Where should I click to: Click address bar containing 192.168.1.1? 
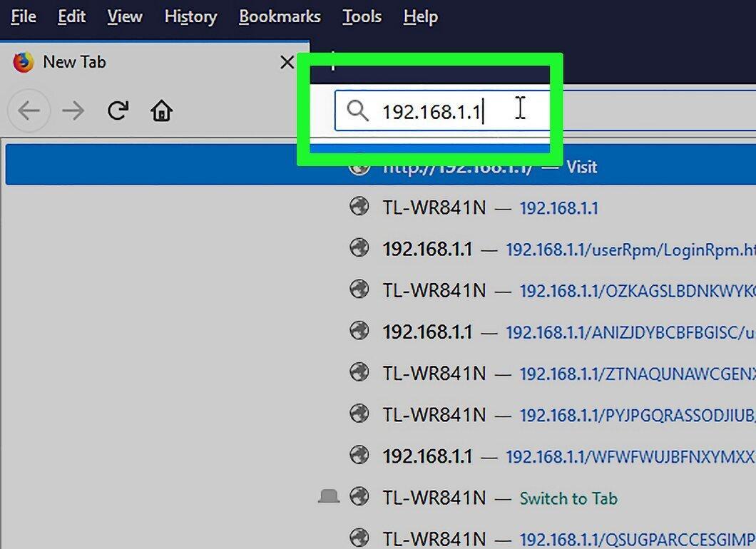pyautogui.click(x=545, y=111)
